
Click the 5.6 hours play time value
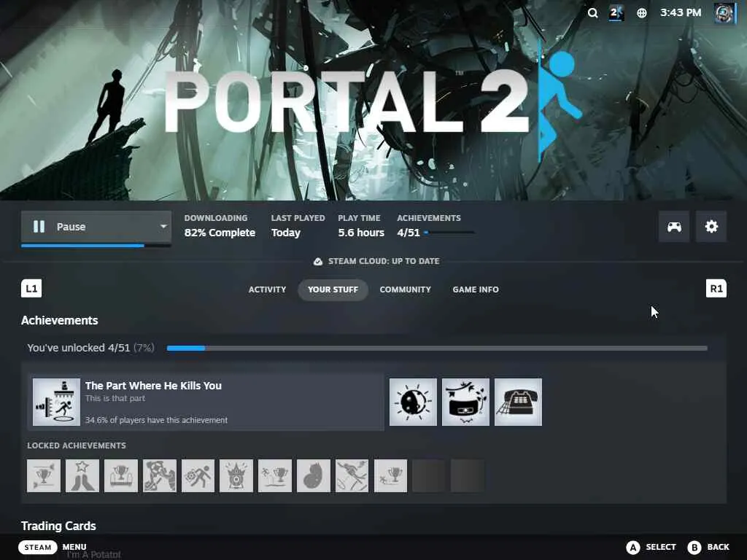(361, 233)
